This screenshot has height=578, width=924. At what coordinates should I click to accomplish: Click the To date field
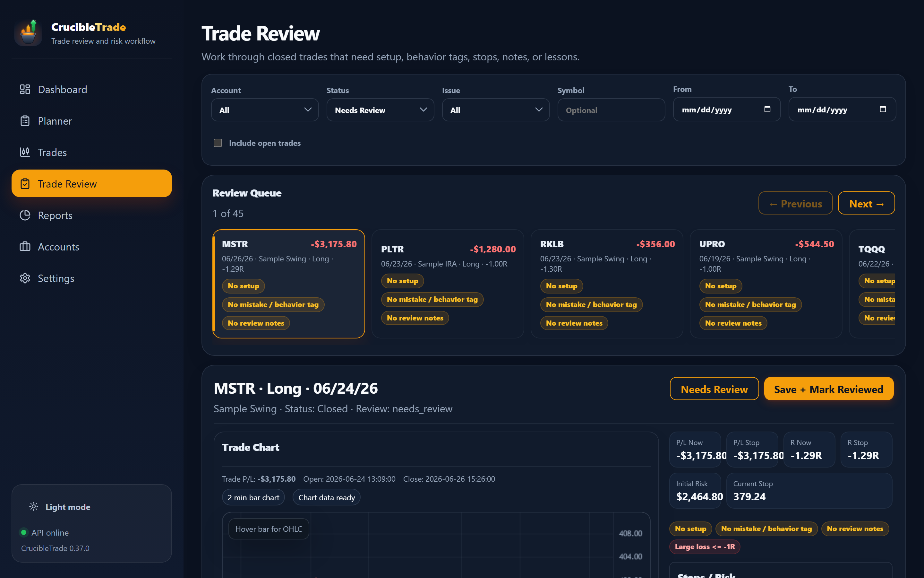point(842,109)
